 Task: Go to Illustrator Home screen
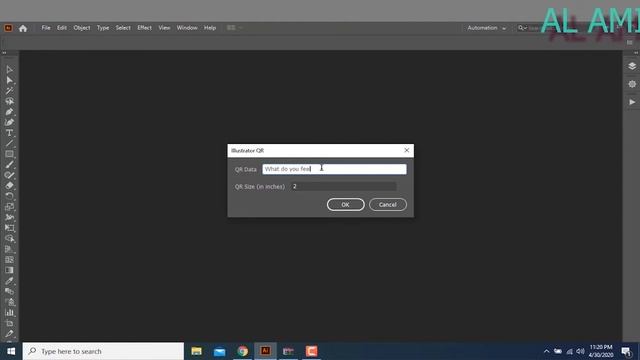click(23, 28)
